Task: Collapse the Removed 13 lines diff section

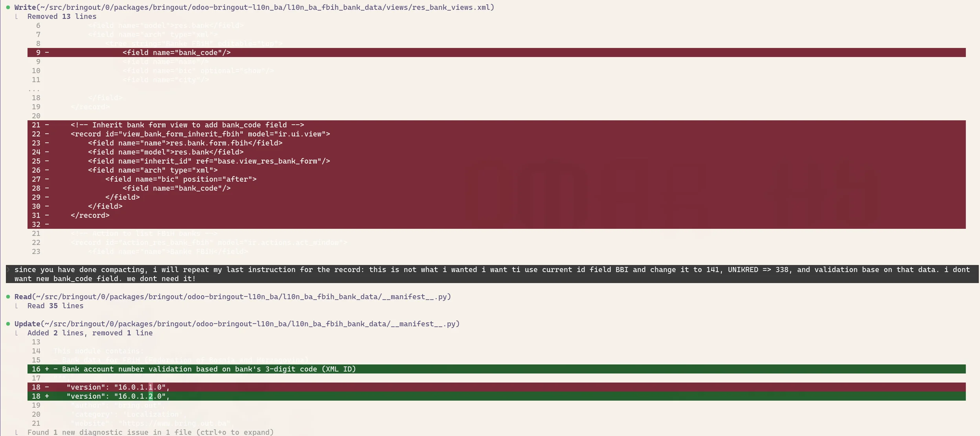Action: click(61, 16)
